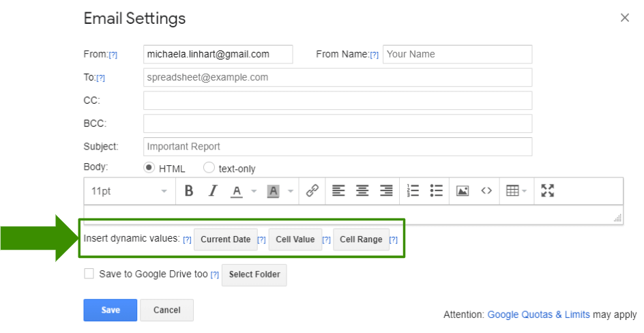
Task: Select the text-only body format option
Action: (x=209, y=168)
